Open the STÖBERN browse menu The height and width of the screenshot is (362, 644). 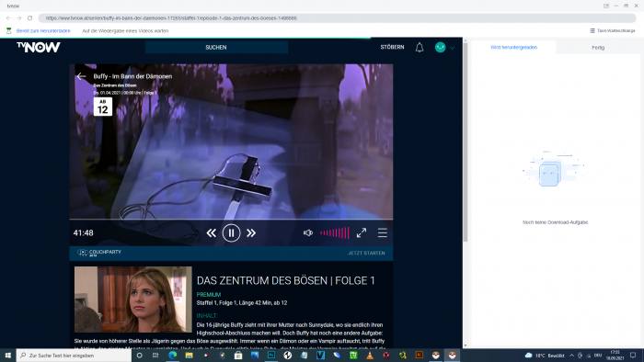tap(392, 47)
